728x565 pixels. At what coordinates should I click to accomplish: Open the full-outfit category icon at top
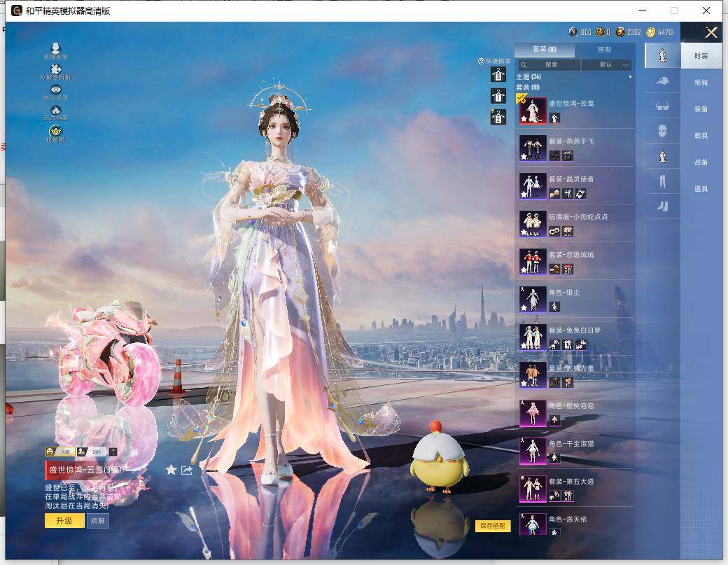[662, 56]
